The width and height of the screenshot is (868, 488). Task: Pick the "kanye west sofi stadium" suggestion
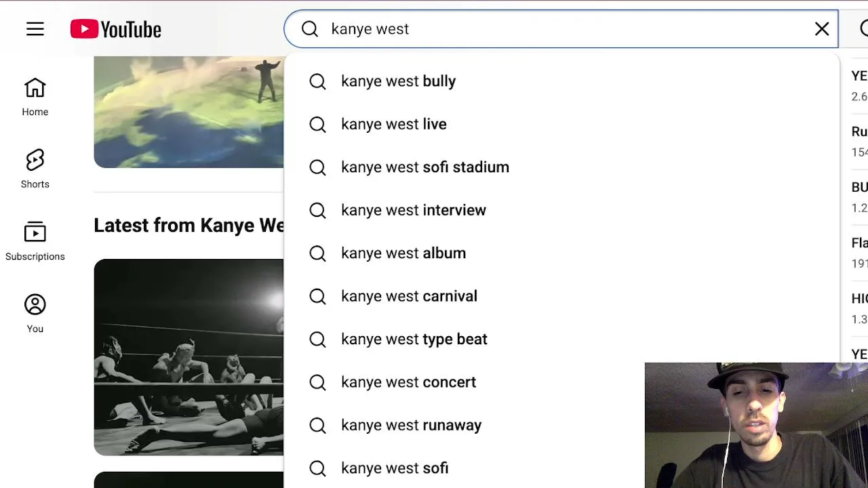[x=425, y=167]
